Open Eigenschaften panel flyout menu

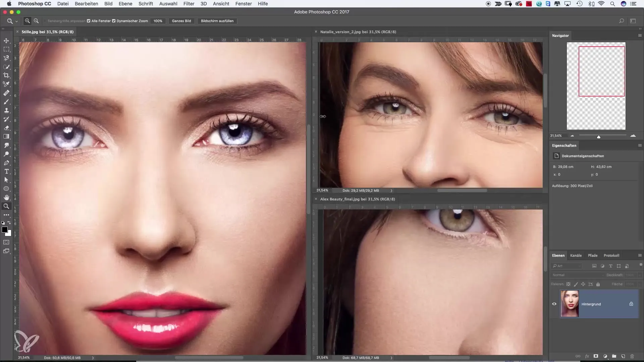coord(640,145)
